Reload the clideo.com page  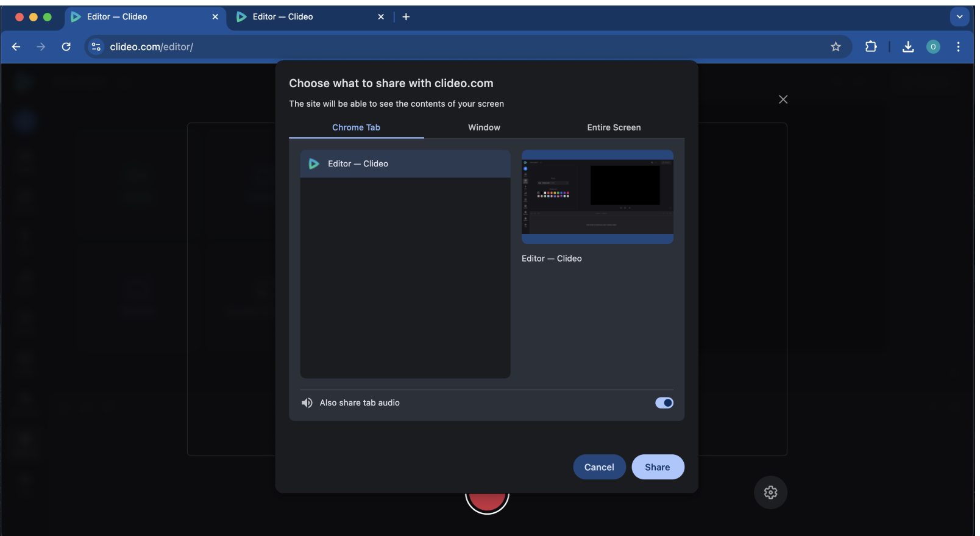[x=66, y=47]
